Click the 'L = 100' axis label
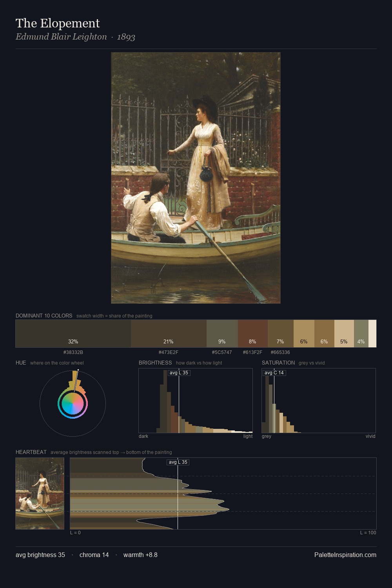 [368, 533]
